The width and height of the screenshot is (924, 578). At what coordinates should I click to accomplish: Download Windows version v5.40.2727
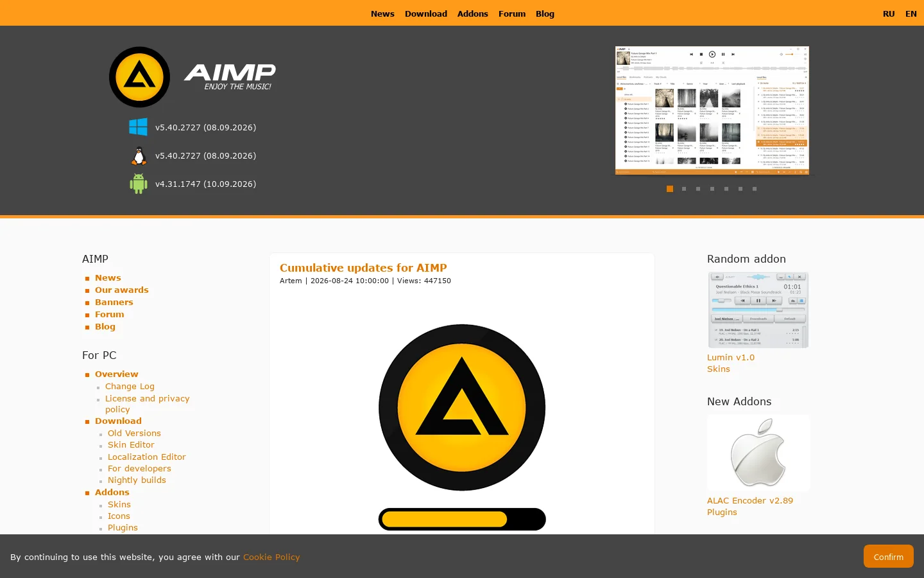[x=205, y=127]
